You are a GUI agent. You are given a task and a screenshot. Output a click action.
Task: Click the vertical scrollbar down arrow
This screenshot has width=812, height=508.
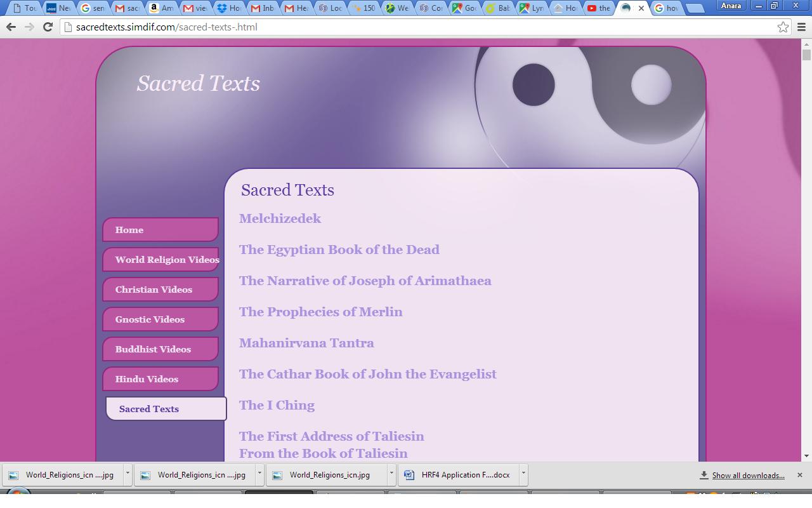(806, 455)
